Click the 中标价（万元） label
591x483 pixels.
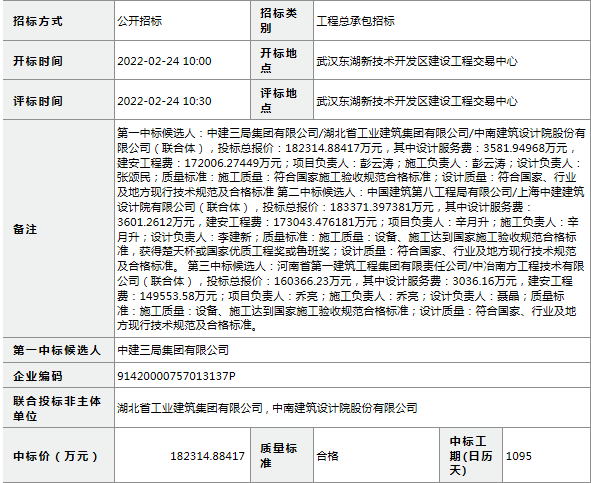click(56, 456)
